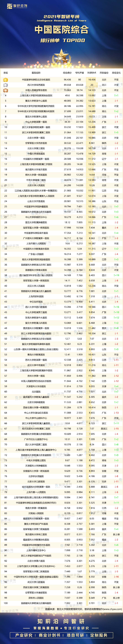Image resolution: width=123 pixels, height=644 pixels.
Task: Click the rank 60 row name 北京医院
Action: (36, 392)
